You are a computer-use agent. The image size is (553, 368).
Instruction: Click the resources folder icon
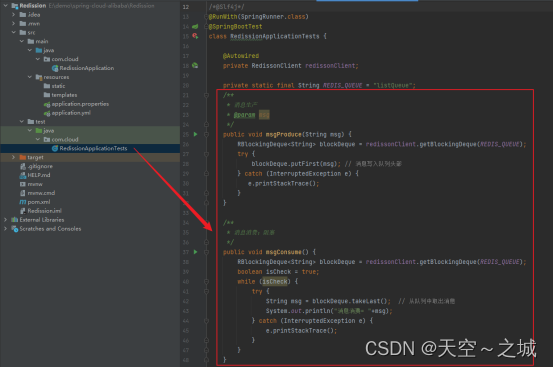tap(39, 77)
